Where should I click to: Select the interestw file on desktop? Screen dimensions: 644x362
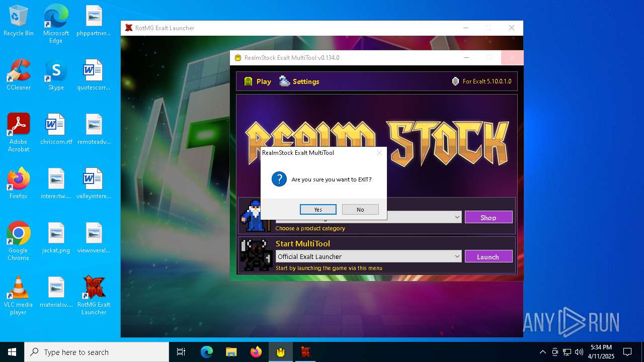coord(56,184)
